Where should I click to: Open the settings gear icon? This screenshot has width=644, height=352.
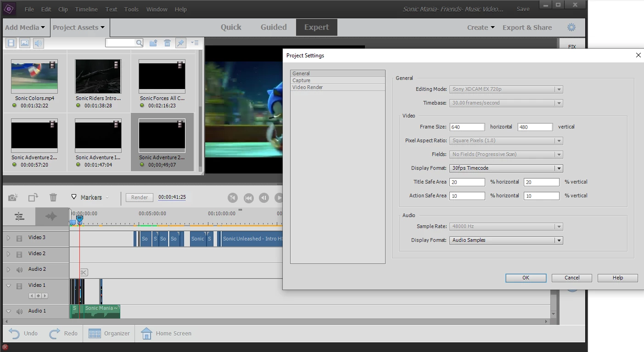click(571, 27)
